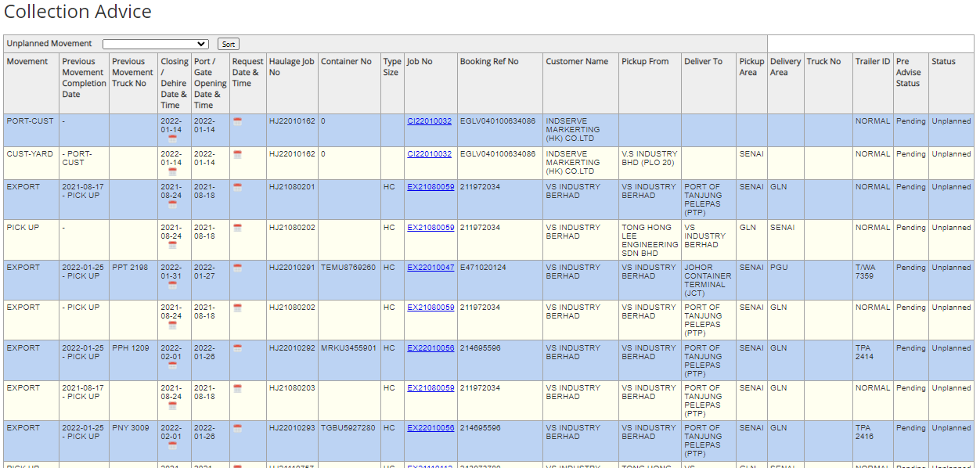Viewport: 980px width, 468px height.
Task: Click job number link EX22010047
Action: (431, 268)
